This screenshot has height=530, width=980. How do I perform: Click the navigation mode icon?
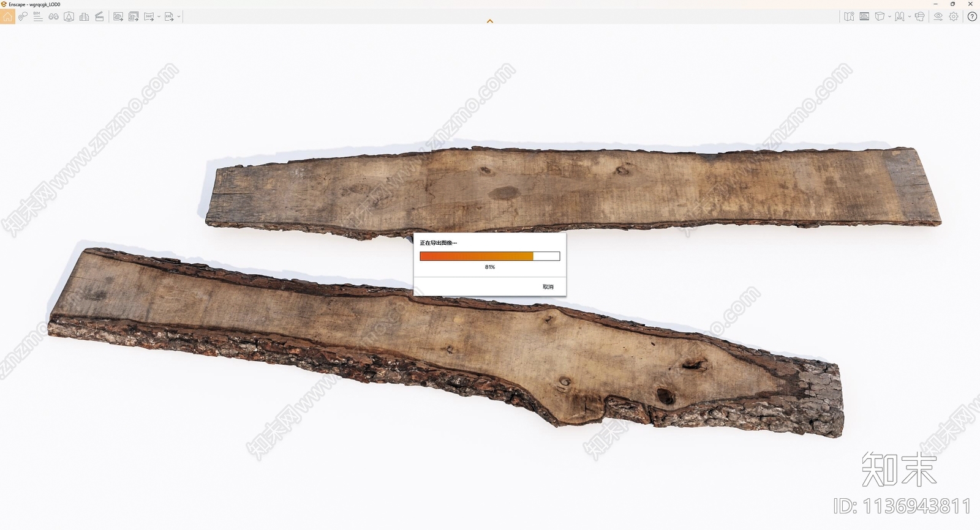tap(899, 17)
